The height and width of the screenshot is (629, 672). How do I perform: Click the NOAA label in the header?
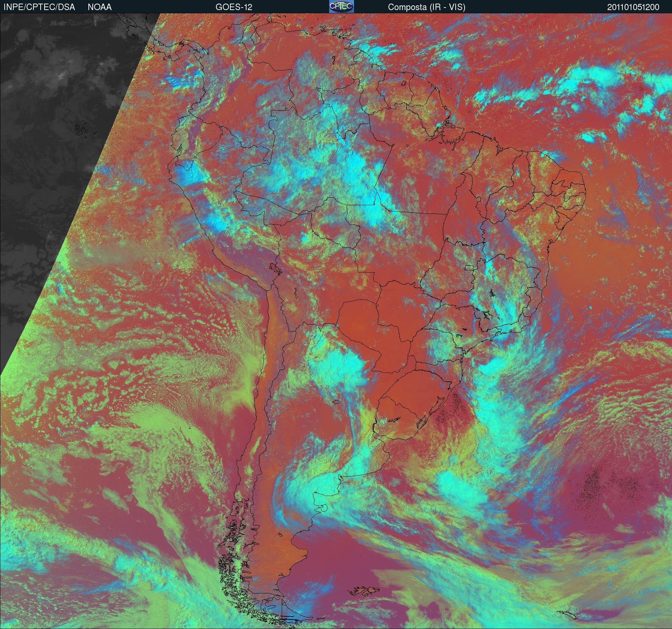pos(100,7)
